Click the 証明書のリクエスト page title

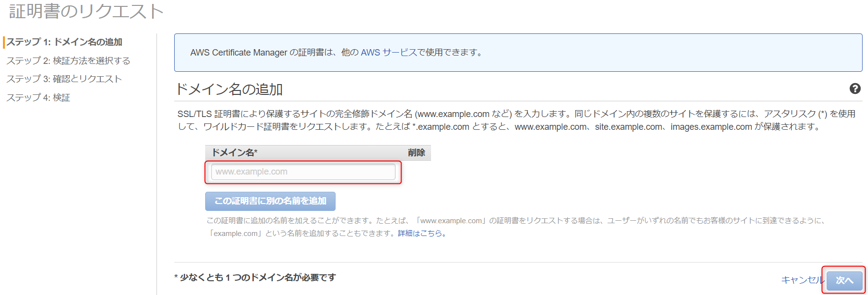click(87, 11)
